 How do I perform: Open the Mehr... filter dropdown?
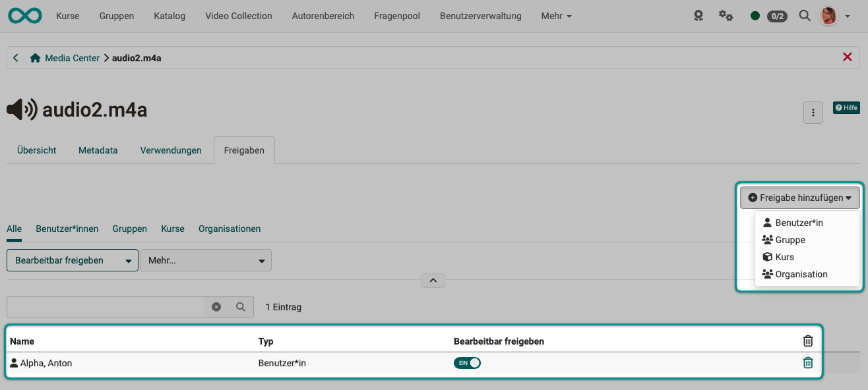[x=206, y=261]
